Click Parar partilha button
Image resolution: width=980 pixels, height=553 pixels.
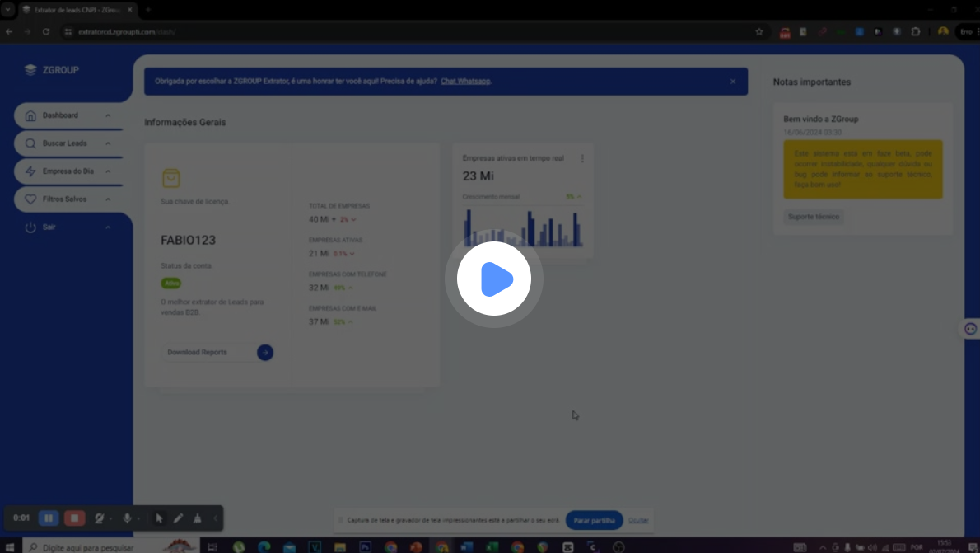(594, 521)
